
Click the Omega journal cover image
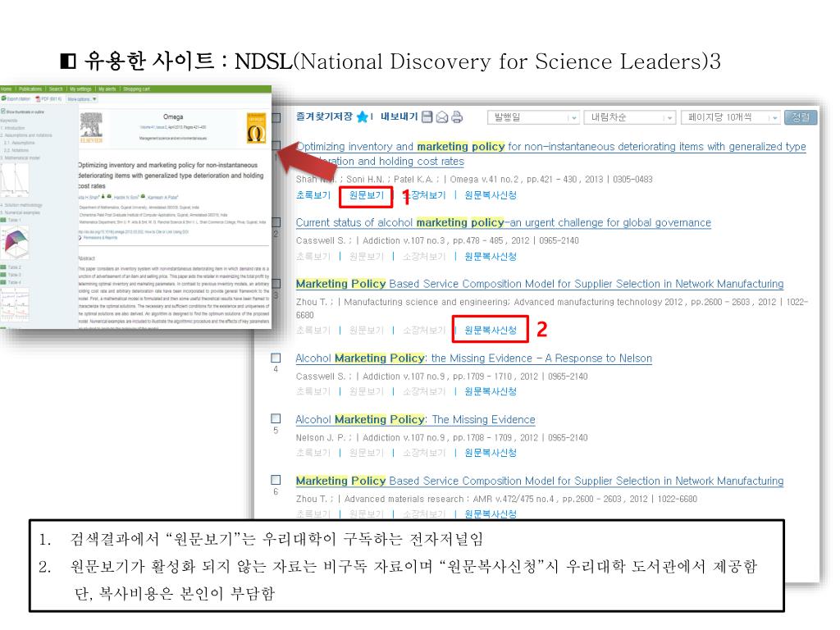point(256,127)
